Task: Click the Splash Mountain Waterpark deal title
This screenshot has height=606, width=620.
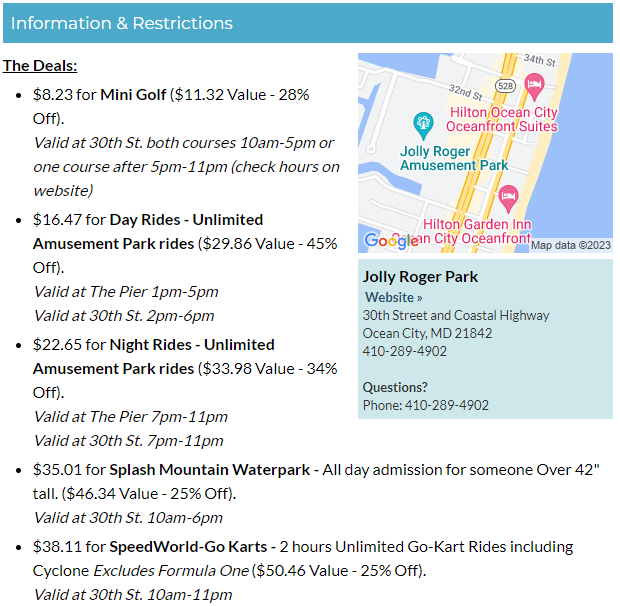Action: click(x=211, y=472)
